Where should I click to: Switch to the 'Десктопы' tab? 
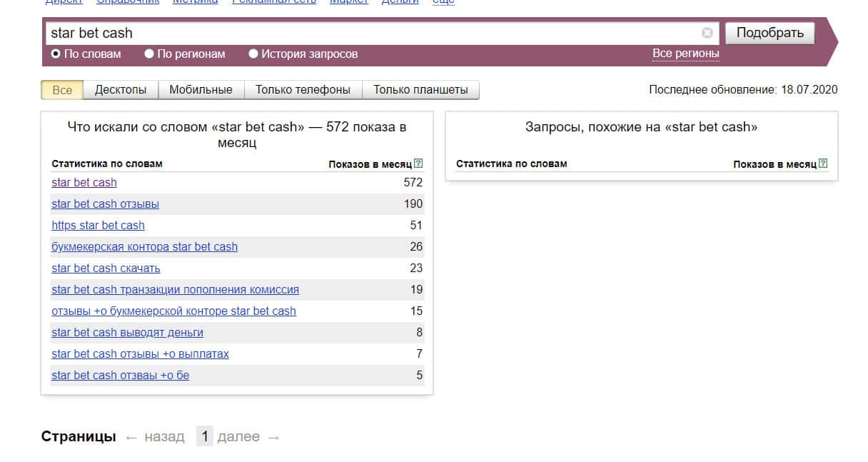click(121, 90)
